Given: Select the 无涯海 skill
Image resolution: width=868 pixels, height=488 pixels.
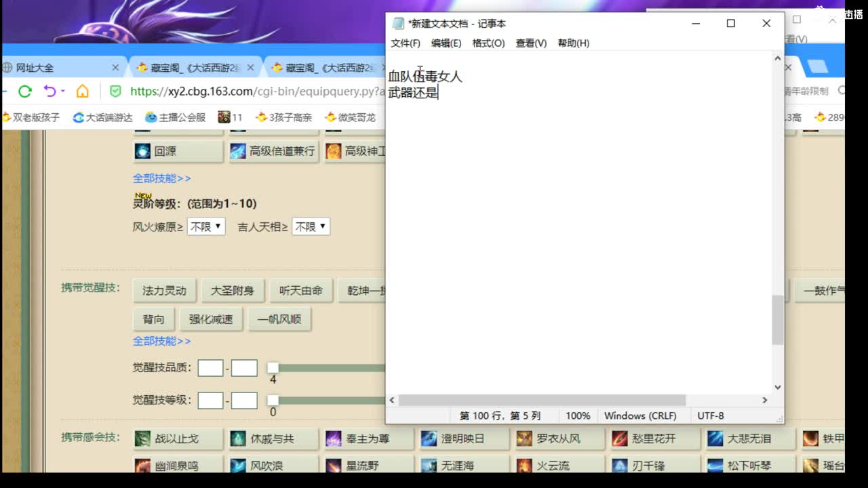Looking at the screenshot, I should coord(465,466).
